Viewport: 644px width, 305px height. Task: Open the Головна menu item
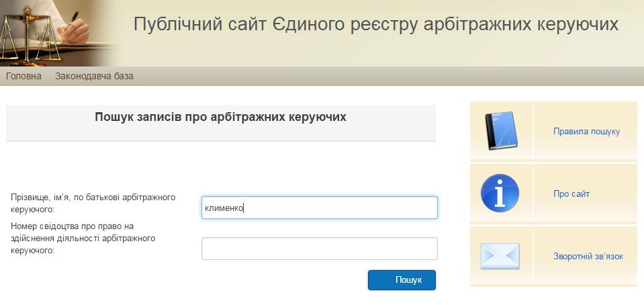click(24, 76)
